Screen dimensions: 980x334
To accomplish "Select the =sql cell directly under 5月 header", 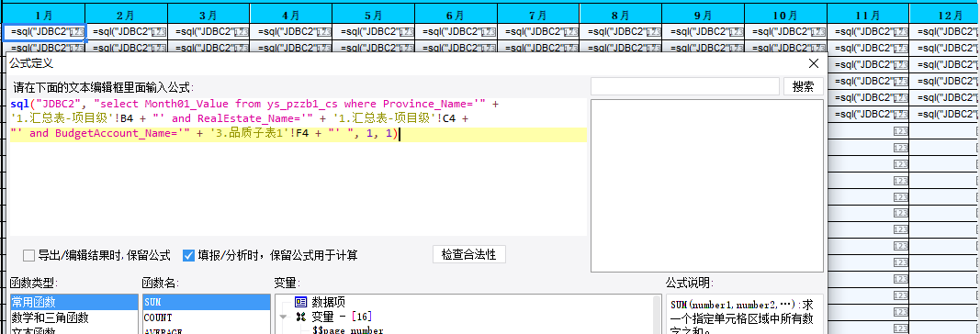I will [374, 32].
